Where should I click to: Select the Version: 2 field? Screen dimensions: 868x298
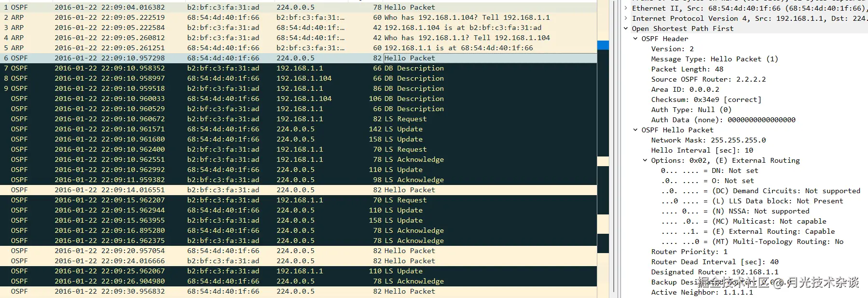(672, 49)
